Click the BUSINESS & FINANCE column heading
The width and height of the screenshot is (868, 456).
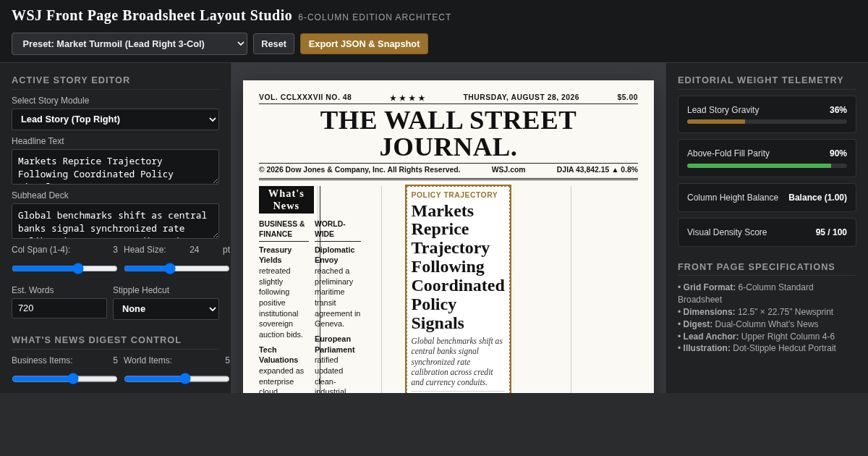point(282,229)
